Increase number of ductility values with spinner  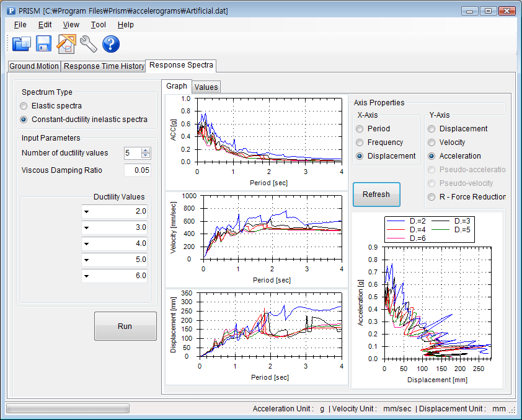(x=144, y=150)
